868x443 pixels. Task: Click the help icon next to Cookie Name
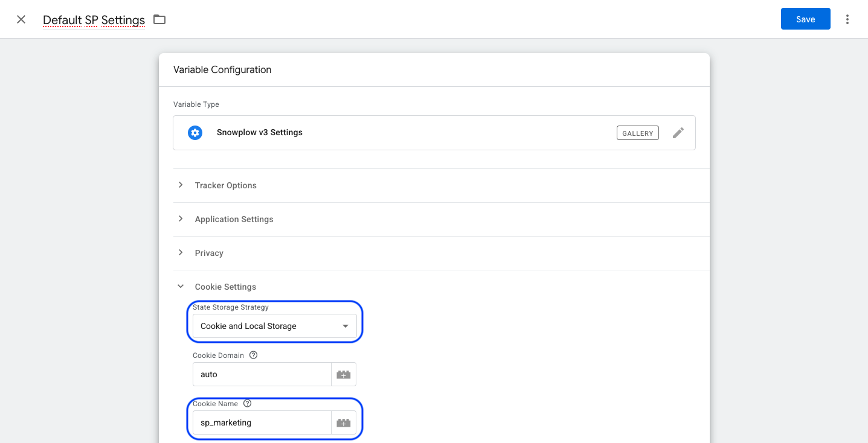[247, 403]
